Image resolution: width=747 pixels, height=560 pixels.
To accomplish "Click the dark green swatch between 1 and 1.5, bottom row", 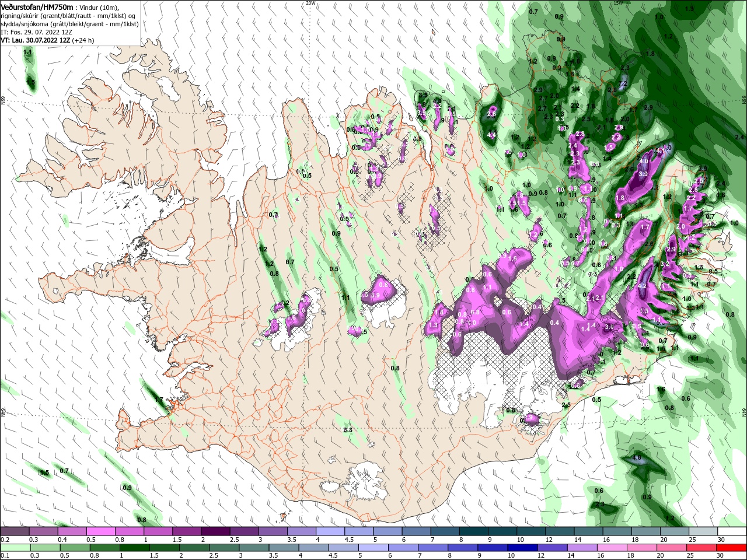I will point(135,547).
